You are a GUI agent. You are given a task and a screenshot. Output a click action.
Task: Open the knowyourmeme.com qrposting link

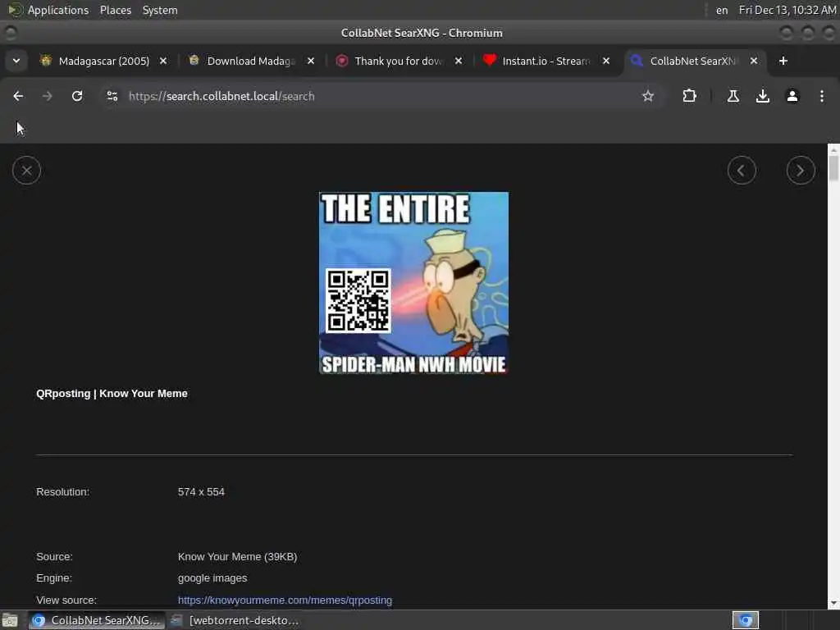285,600
